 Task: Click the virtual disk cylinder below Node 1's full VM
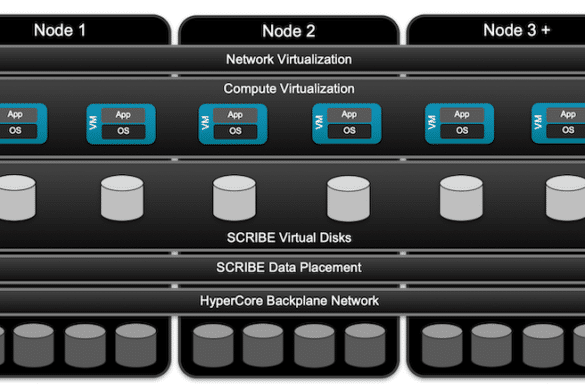coord(122,198)
